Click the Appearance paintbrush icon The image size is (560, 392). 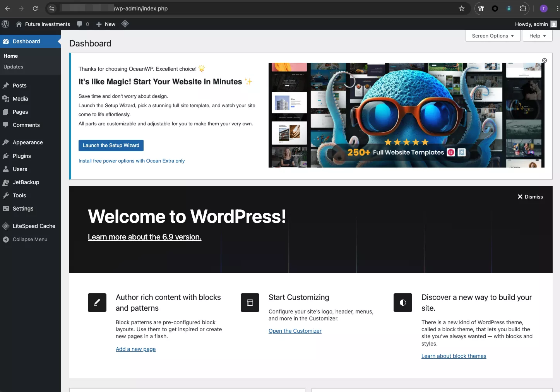[6, 142]
